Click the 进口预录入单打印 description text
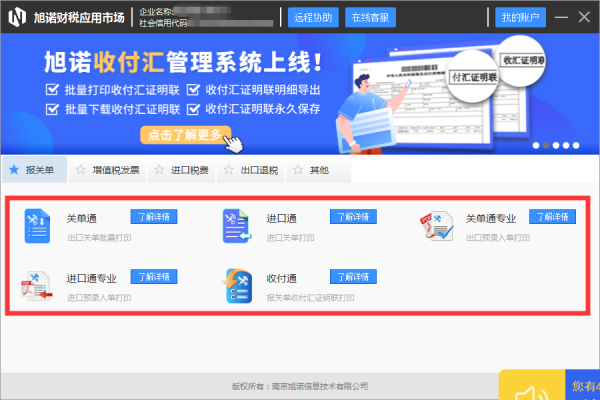The height and width of the screenshot is (400, 600). tap(99, 298)
